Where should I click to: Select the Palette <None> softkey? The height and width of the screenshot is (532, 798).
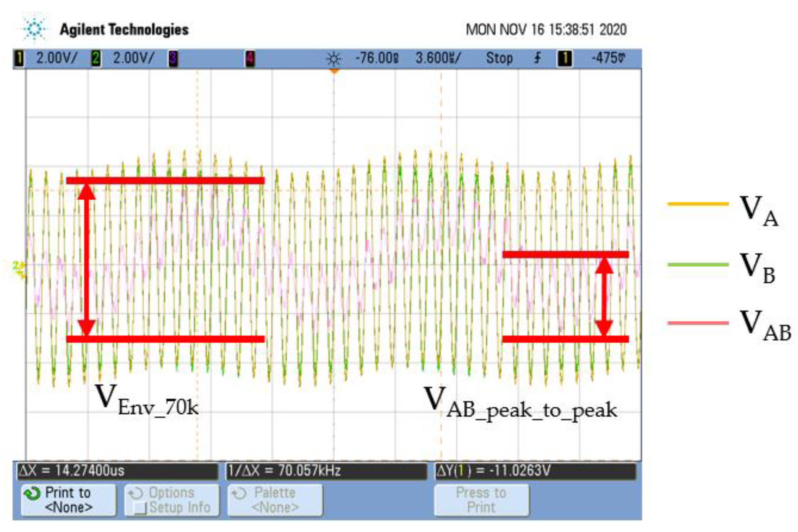pos(275,500)
